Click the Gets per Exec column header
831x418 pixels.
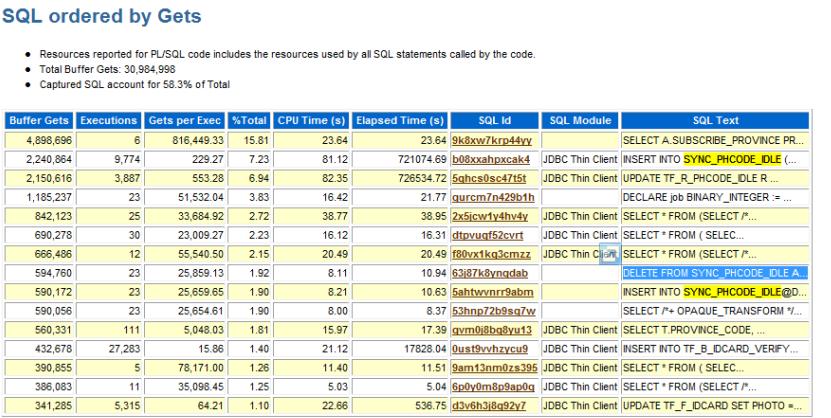coord(184,121)
